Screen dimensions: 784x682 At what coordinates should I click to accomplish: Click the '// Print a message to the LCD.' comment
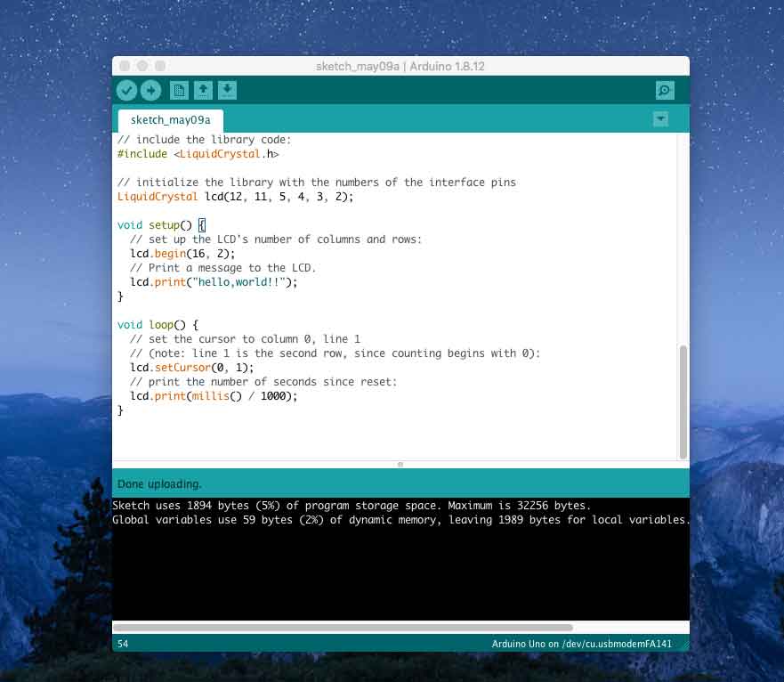pos(223,268)
